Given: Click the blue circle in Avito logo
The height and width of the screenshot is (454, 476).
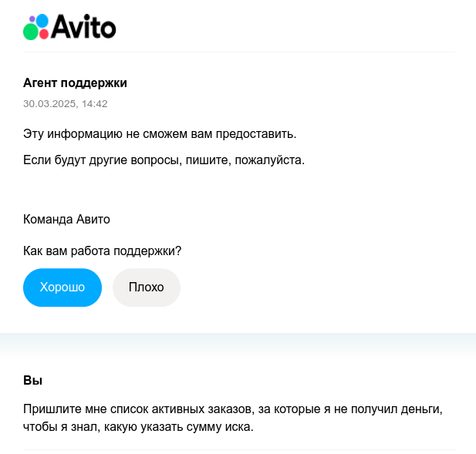Looking at the screenshot, I should (x=42, y=21).
